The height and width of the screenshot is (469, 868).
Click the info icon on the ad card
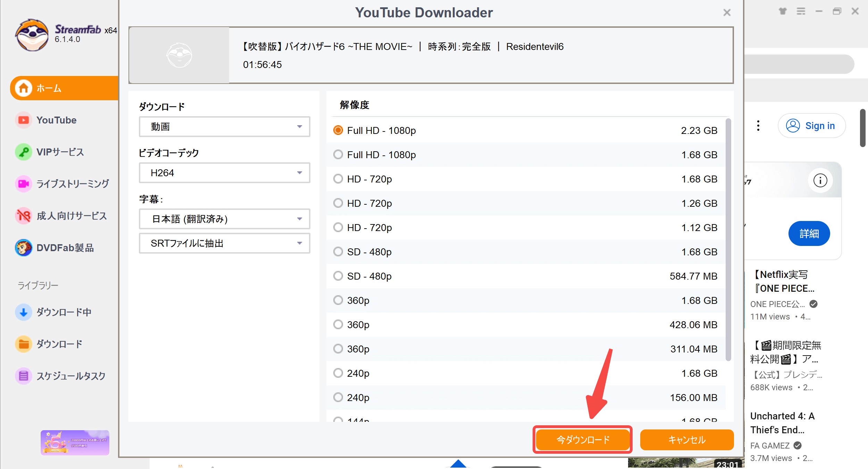[x=820, y=180]
